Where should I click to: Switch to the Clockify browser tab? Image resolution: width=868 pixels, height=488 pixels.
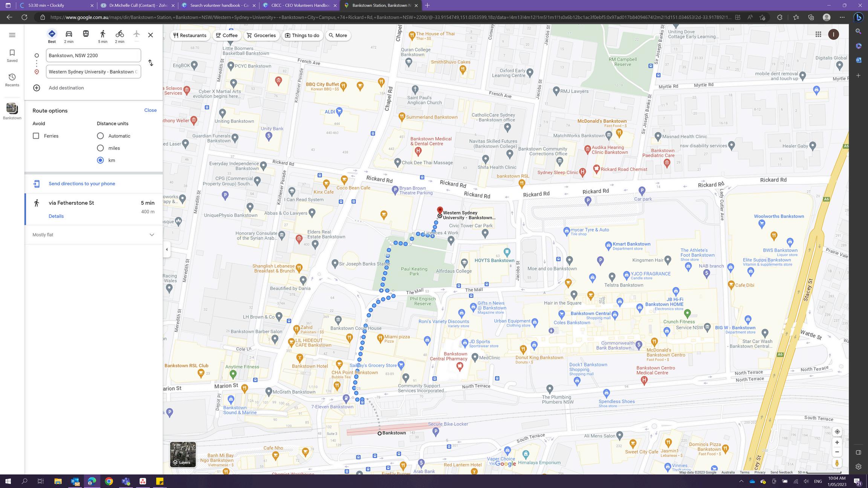click(x=57, y=5)
